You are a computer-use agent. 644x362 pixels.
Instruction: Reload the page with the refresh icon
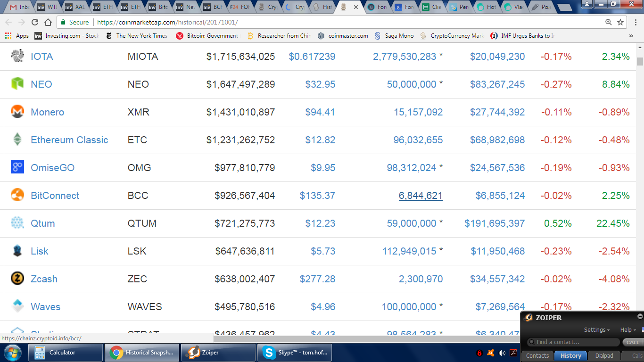click(x=35, y=22)
